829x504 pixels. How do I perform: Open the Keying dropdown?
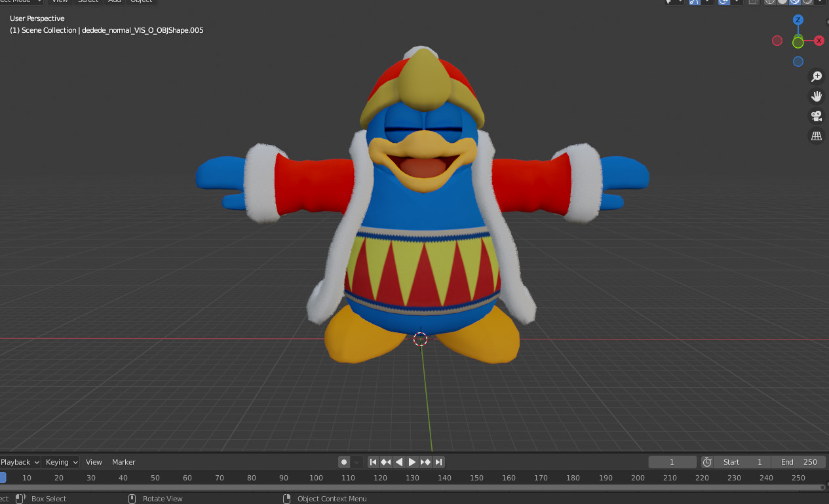60,462
